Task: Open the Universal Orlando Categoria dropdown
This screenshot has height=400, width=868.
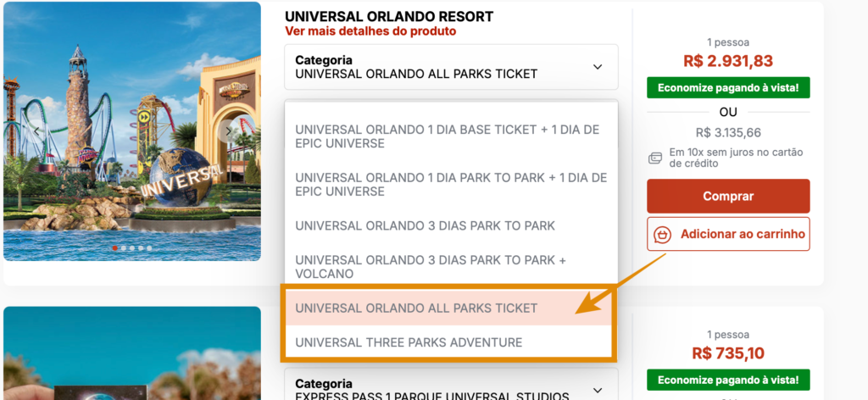Action: (451, 67)
